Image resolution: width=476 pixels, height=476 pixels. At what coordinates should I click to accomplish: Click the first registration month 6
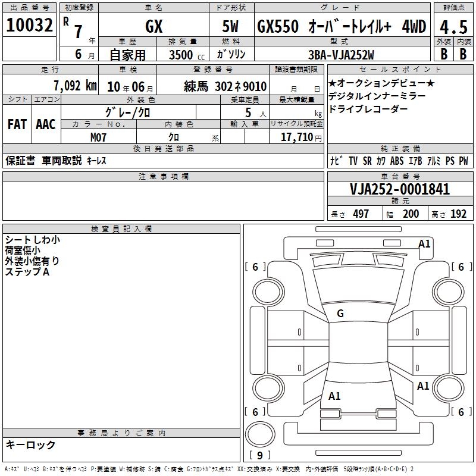pyautogui.click(x=79, y=54)
